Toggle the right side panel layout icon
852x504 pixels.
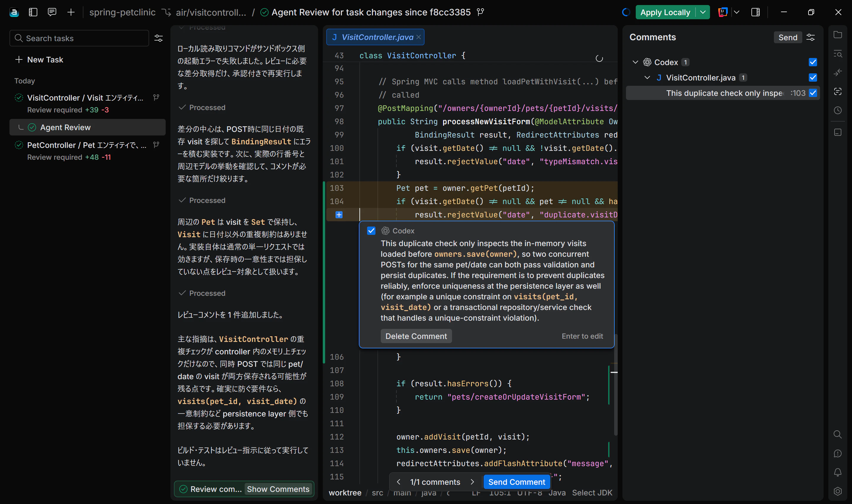pyautogui.click(x=755, y=12)
